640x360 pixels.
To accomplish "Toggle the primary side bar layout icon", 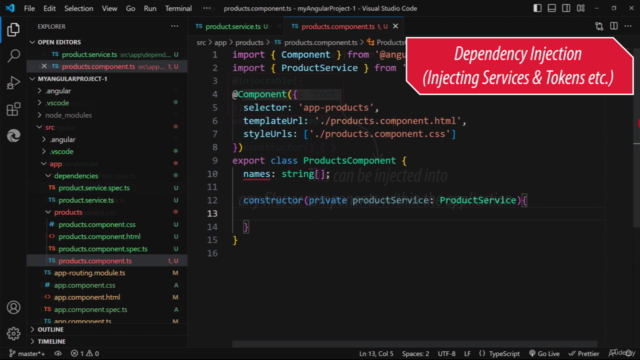I will coord(537,8).
